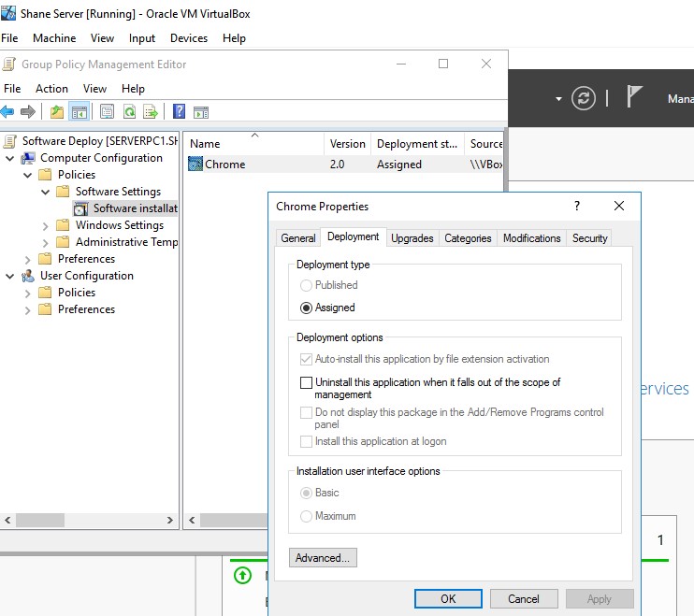The width and height of the screenshot is (694, 616).
Task: Click the Windows Settings folder icon
Action: pos(63,225)
